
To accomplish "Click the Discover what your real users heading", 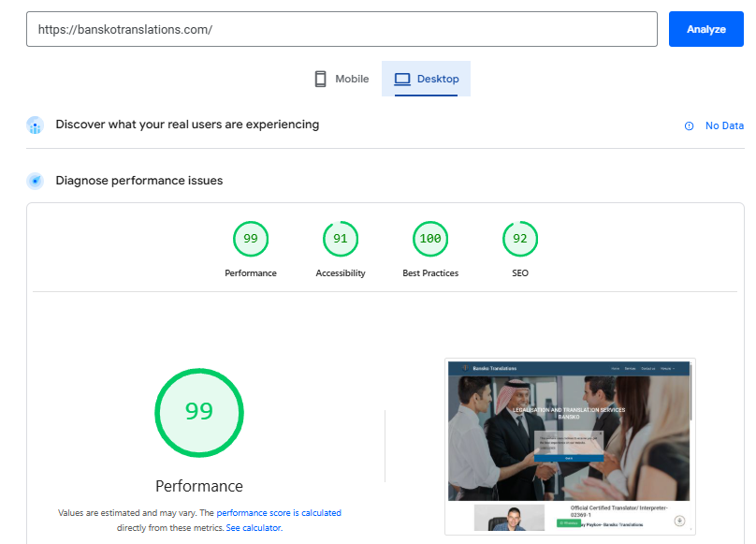I will [x=187, y=125].
